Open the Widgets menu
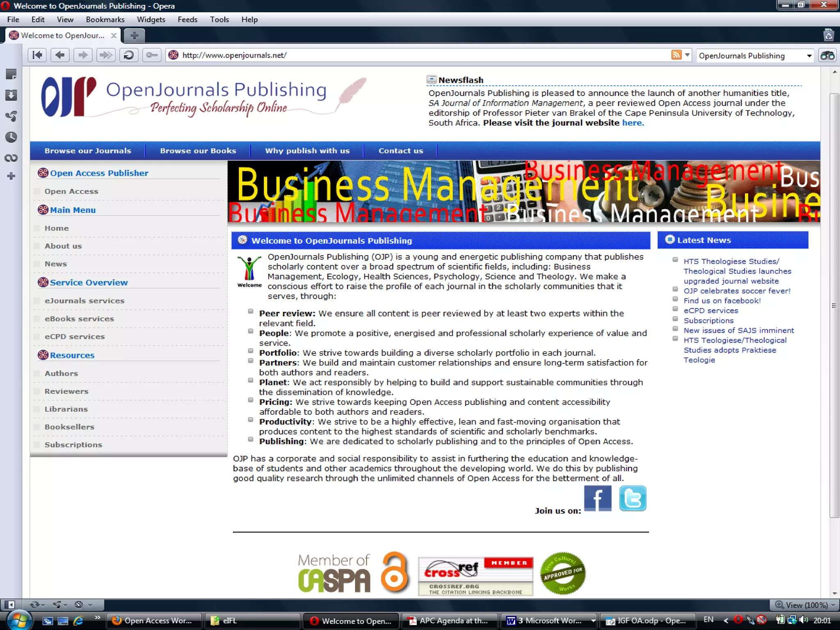 [151, 19]
